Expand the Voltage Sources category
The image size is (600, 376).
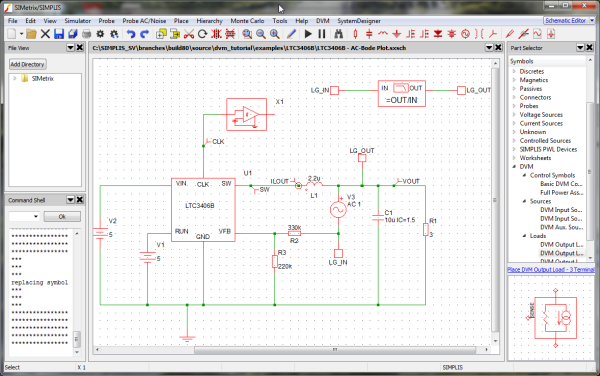514,115
